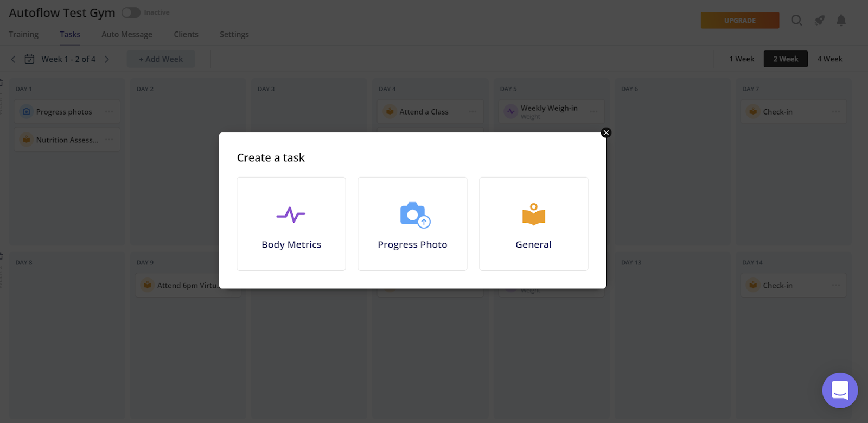This screenshot has height=423, width=868.
Task: Click the DAY 6 column header
Action: tap(629, 89)
